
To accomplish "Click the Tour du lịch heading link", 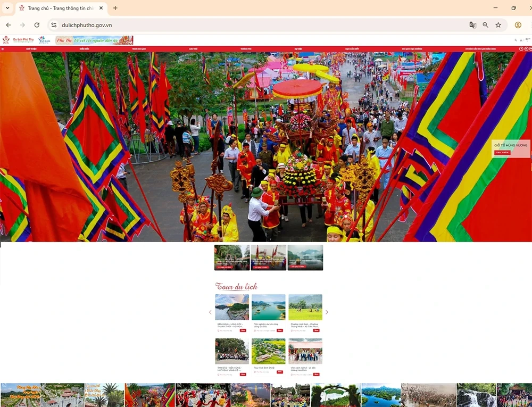I will pyautogui.click(x=236, y=286).
